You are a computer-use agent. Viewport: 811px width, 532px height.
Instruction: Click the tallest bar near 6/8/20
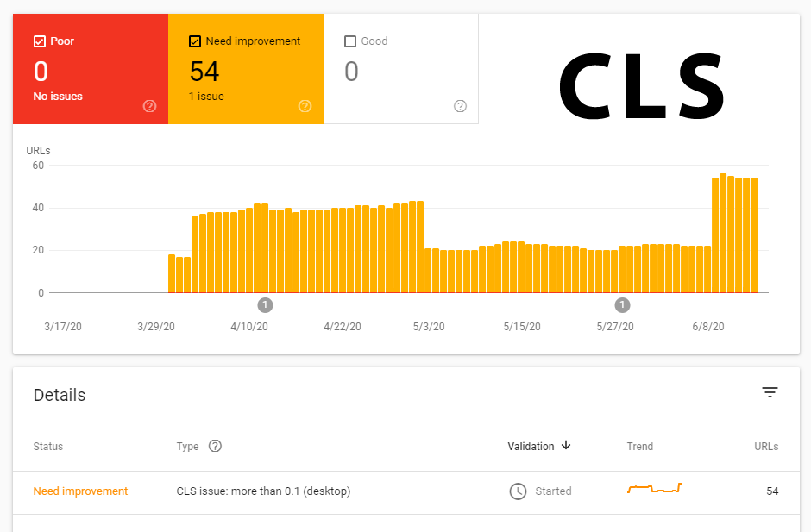[x=723, y=233]
